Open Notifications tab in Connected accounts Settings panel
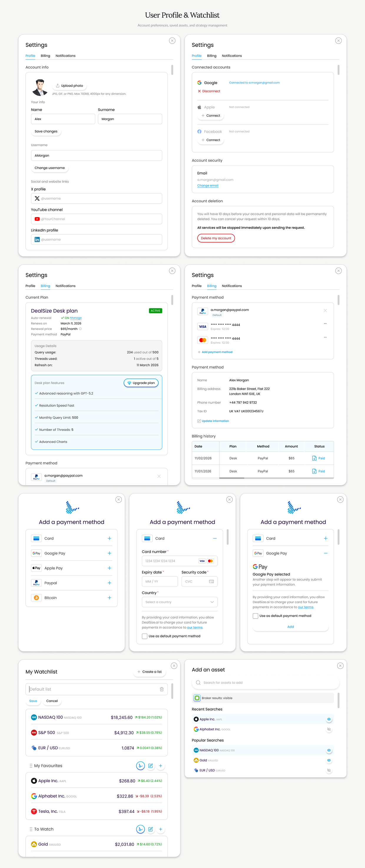365x868 pixels. click(x=232, y=56)
